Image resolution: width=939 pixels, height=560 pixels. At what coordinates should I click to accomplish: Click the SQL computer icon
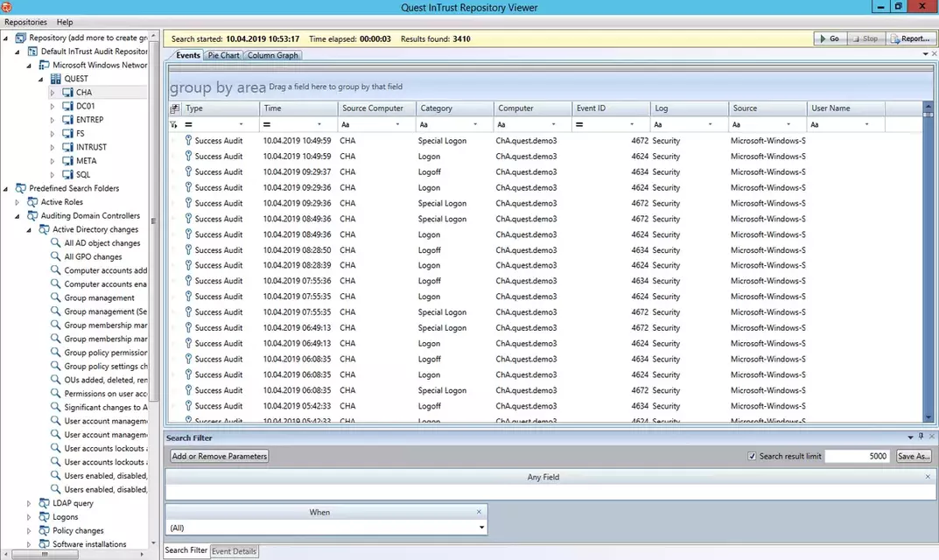[67, 174]
